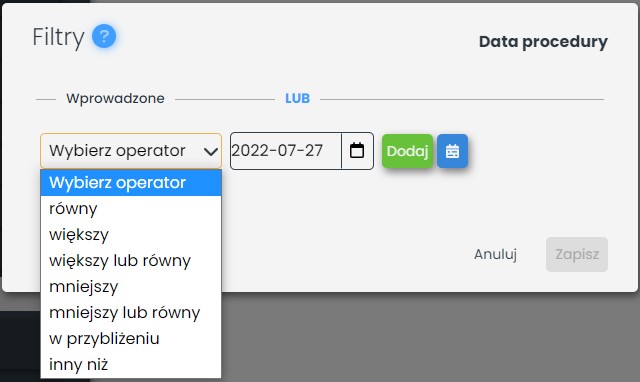The width and height of the screenshot is (640, 382).
Task: Pick the 'w przybliżeniu' operator
Action: [131, 339]
